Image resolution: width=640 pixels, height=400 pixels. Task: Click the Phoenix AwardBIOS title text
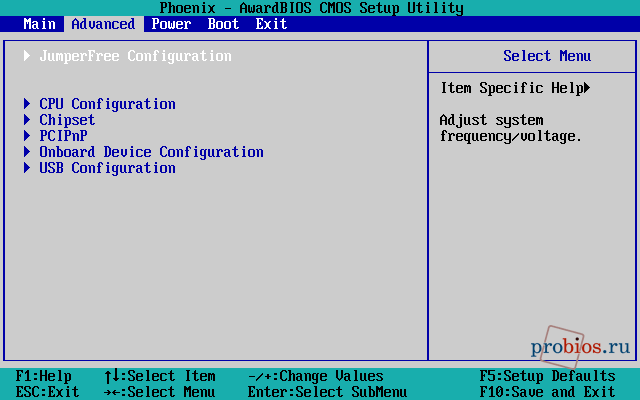[311, 8]
